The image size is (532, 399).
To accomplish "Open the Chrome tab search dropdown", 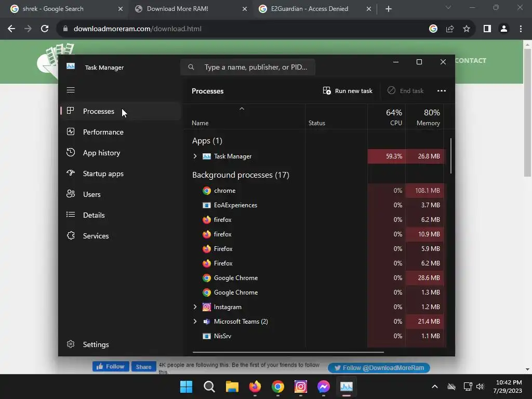I will click(448, 7).
